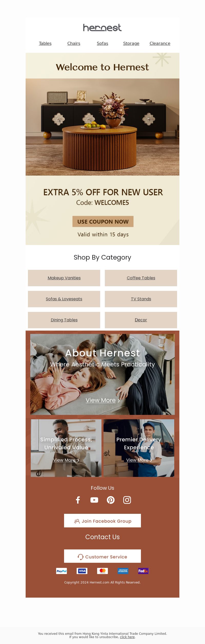Select the Sofas navigation link
The image size is (205, 644).
click(102, 44)
